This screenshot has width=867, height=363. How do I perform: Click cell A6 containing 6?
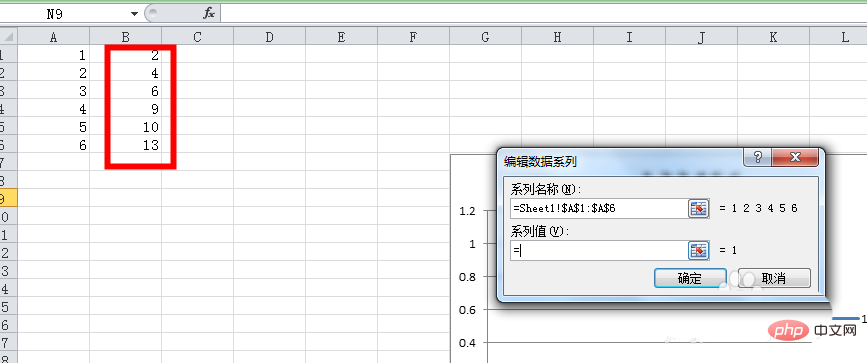54,145
